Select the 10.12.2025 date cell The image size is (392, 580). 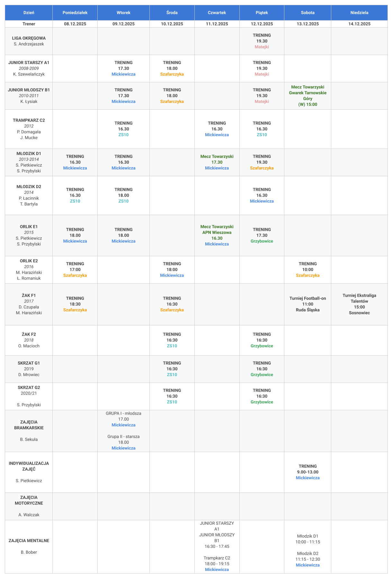(172, 24)
